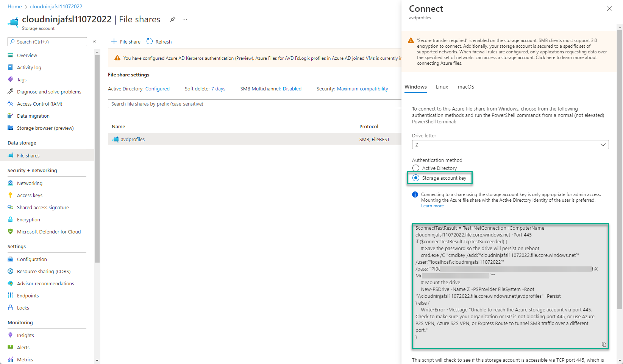Open the Maximum compatibility security setting
This screenshot has height=364, width=623.
[362, 89]
